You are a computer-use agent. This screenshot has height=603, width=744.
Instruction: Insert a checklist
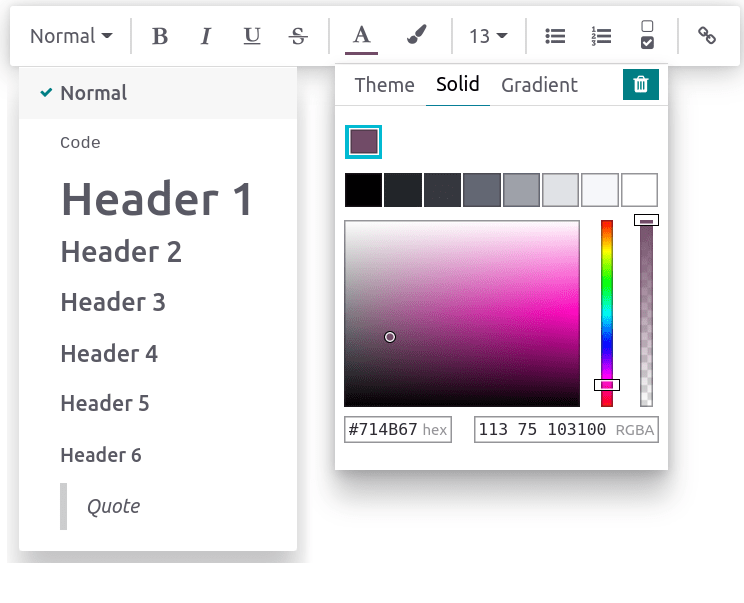pos(647,35)
